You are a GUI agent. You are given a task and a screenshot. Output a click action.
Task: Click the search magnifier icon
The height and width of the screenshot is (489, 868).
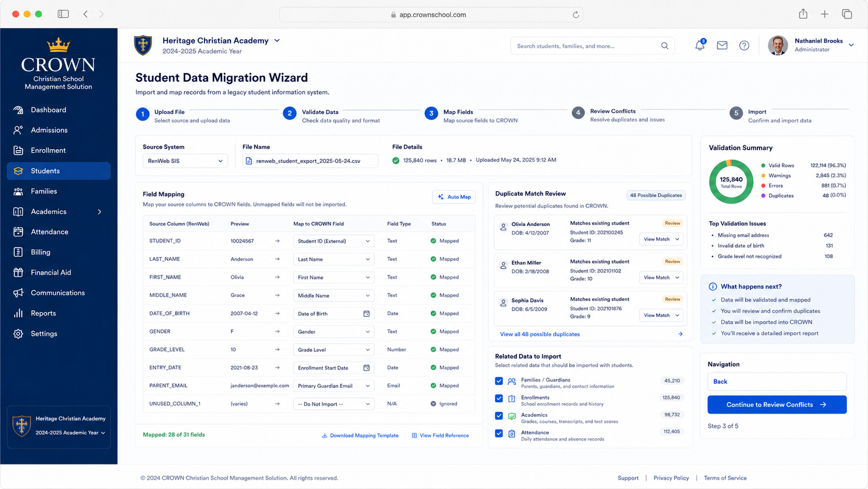[664, 46]
